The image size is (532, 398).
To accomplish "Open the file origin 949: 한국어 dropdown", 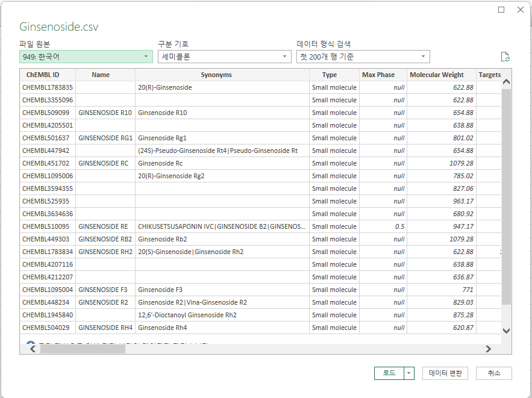I will click(x=86, y=57).
